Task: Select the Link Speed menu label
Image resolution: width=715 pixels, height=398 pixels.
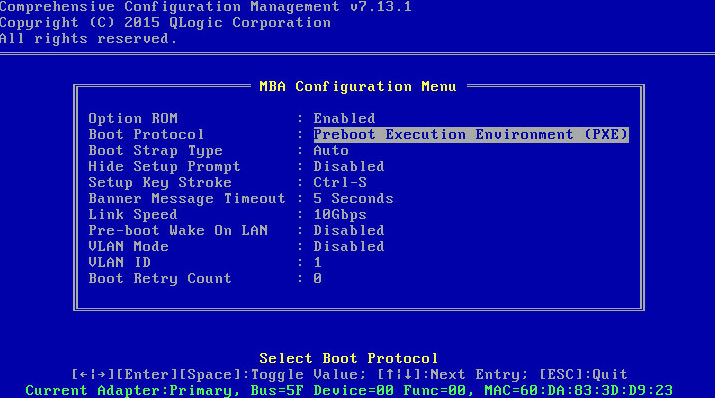Action: [x=133, y=214]
